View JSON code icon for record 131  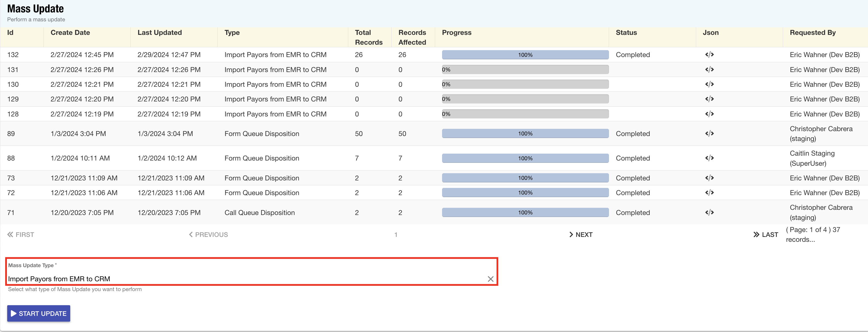[x=709, y=69]
